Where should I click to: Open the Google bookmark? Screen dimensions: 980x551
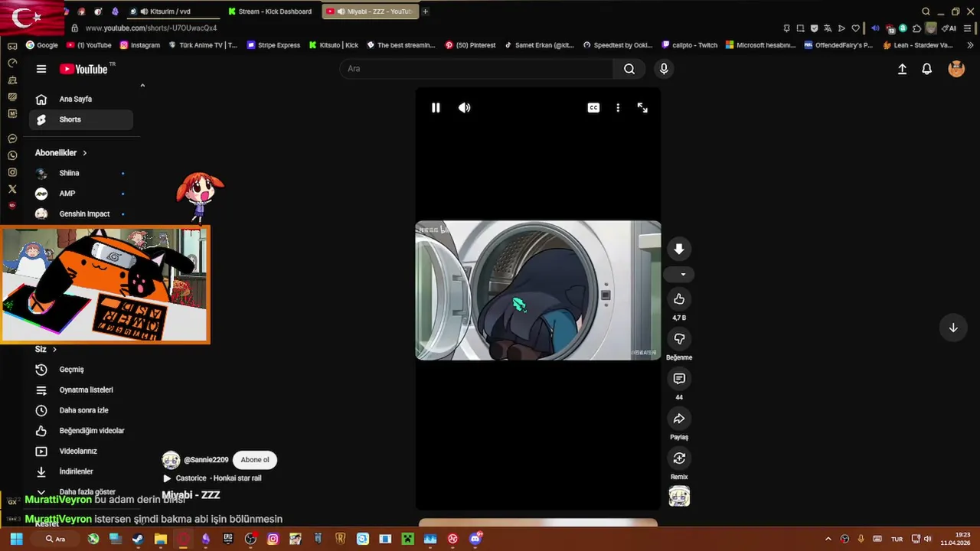click(x=42, y=45)
